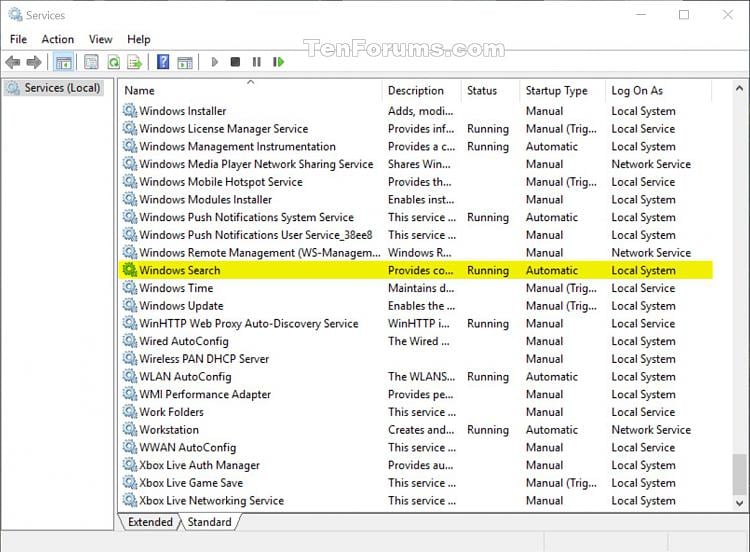The height and width of the screenshot is (552, 750).
Task: Click the gear icon beside Windows Time
Action: [130, 287]
